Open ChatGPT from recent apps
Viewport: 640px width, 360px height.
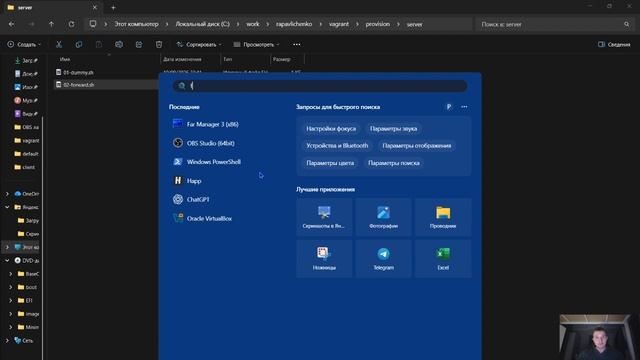coord(191,200)
